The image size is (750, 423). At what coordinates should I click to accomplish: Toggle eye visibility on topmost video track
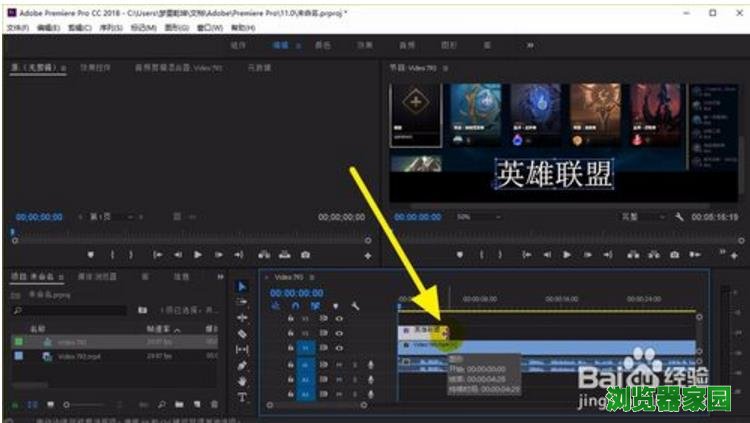339,318
